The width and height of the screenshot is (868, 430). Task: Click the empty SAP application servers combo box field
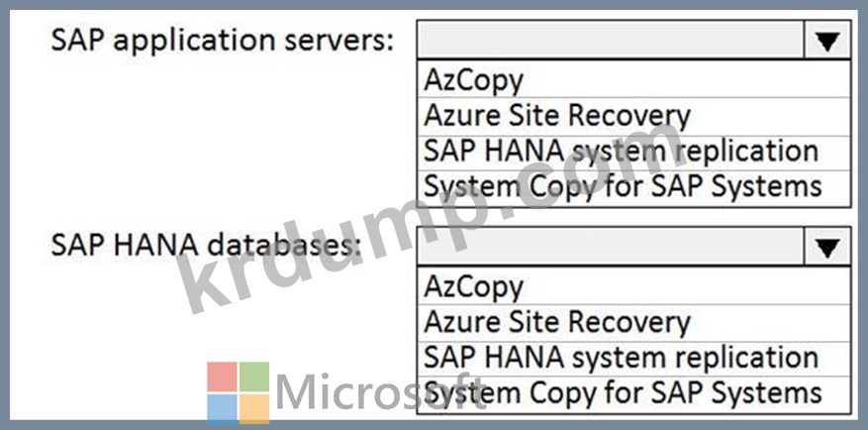pos(611,41)
